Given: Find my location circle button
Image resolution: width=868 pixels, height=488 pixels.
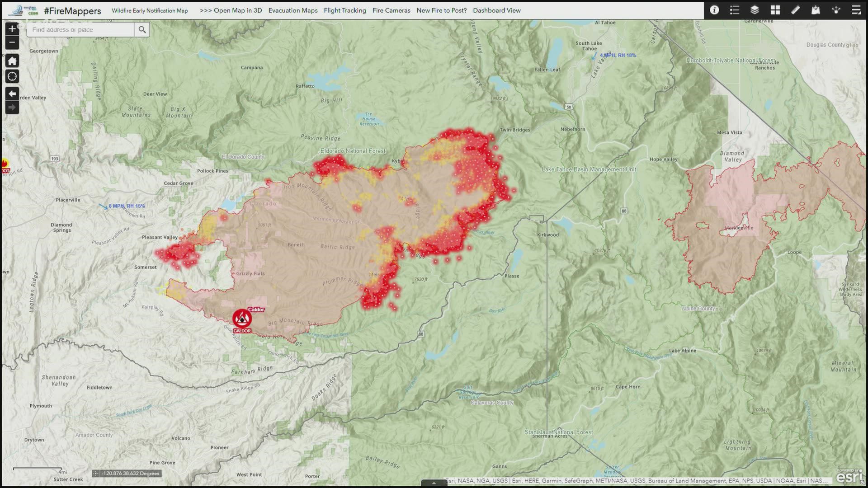Looking at the screenshot, I should tap(12, 76).
